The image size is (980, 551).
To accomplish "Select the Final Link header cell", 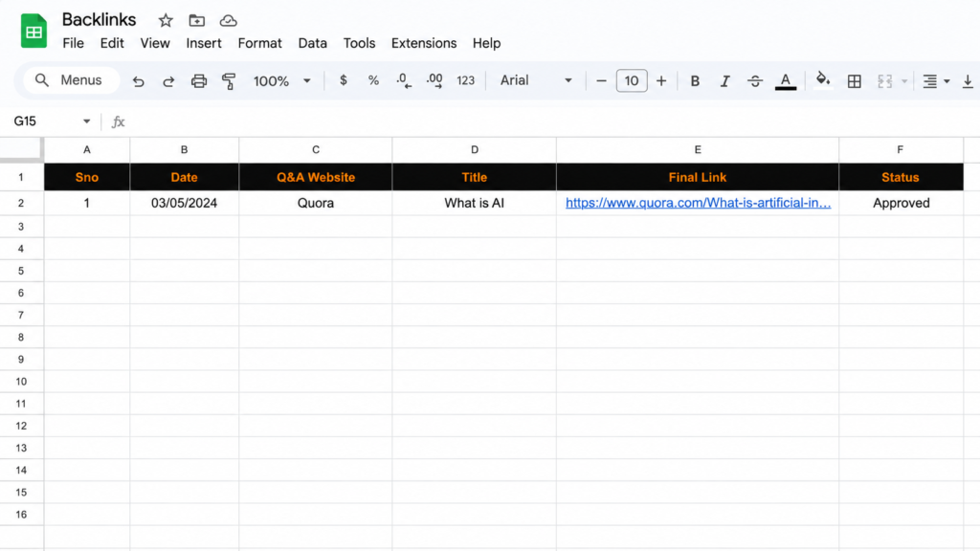I will point(698,177).
